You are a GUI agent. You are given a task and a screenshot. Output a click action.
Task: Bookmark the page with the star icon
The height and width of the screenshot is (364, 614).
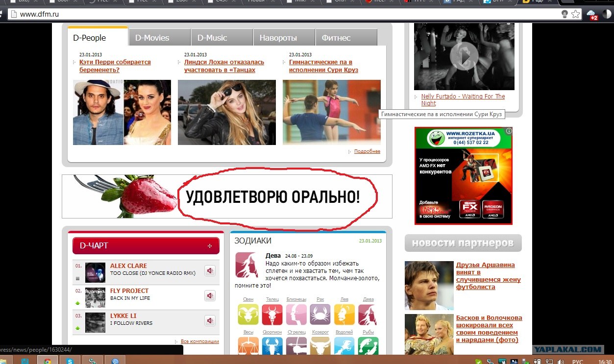coord(576,14)
